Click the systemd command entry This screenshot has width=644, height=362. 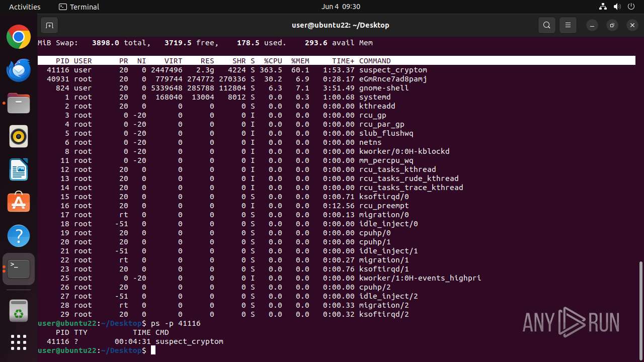pos(375,97)
